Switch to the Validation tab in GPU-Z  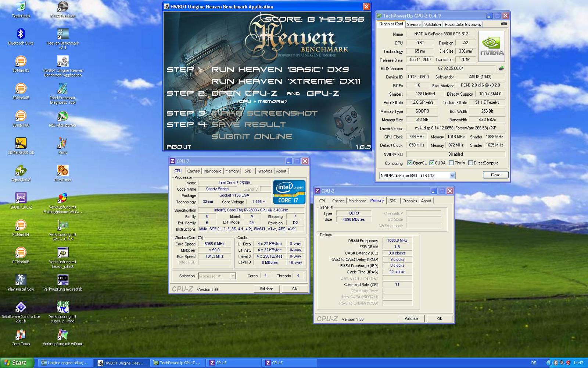tap(433, 25)
